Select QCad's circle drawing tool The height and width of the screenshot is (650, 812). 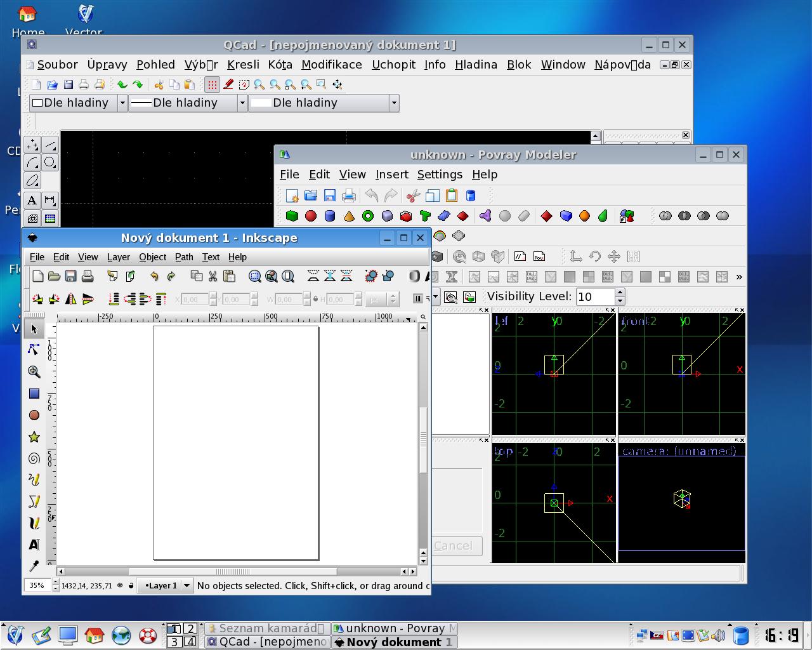pos(50,162)
